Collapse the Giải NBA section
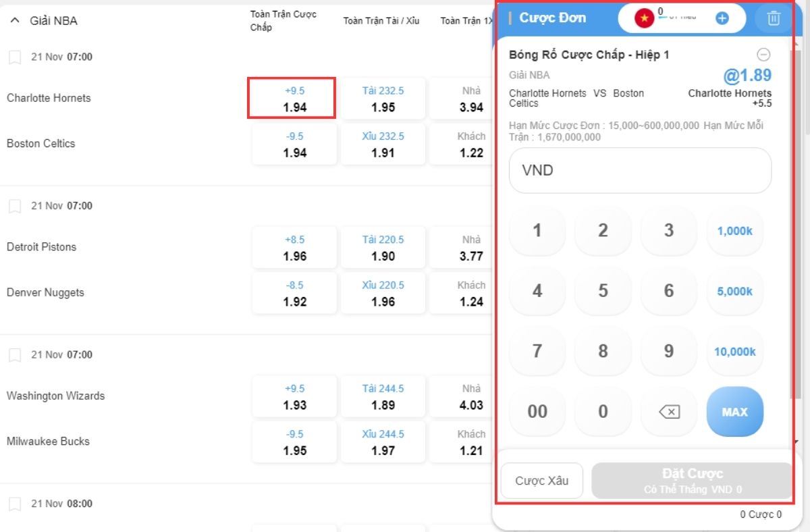This screenshot has width=810, height=532. click(15, 21)
